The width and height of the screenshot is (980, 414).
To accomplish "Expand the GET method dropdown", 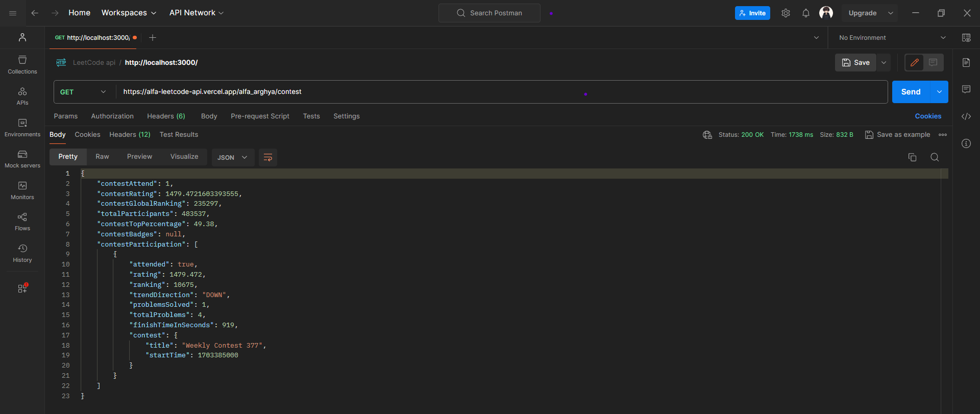I will [83, 92].
